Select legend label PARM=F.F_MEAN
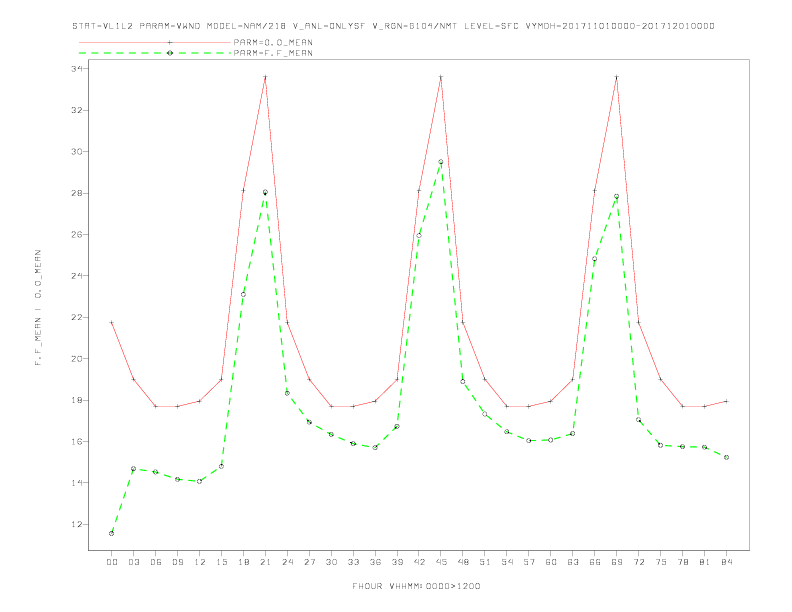 point(273,53)
